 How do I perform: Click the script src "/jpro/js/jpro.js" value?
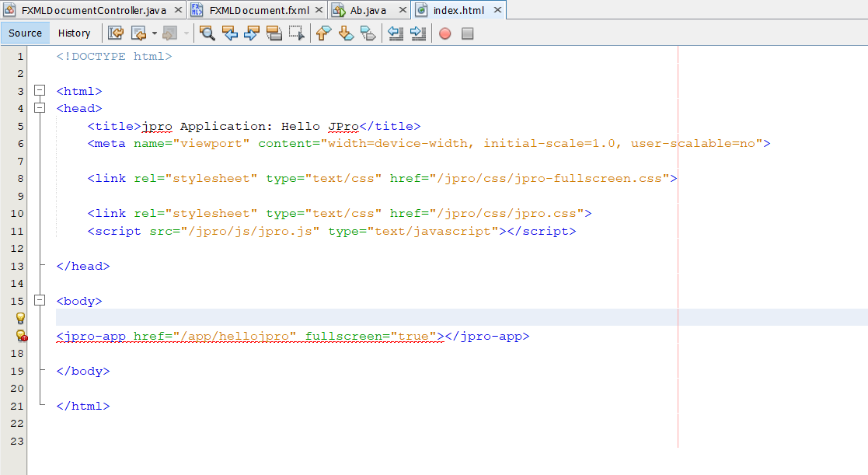pos(250,231)
